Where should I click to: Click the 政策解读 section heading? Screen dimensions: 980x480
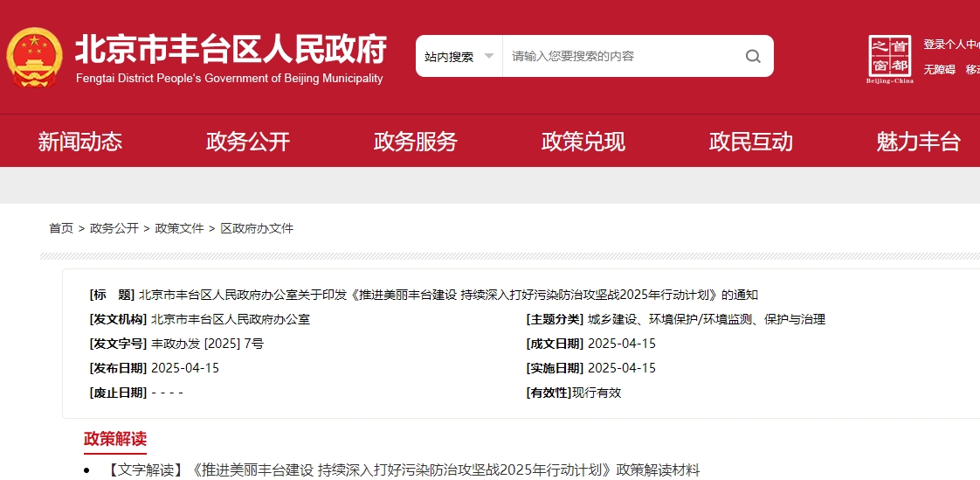click(115, 439)
